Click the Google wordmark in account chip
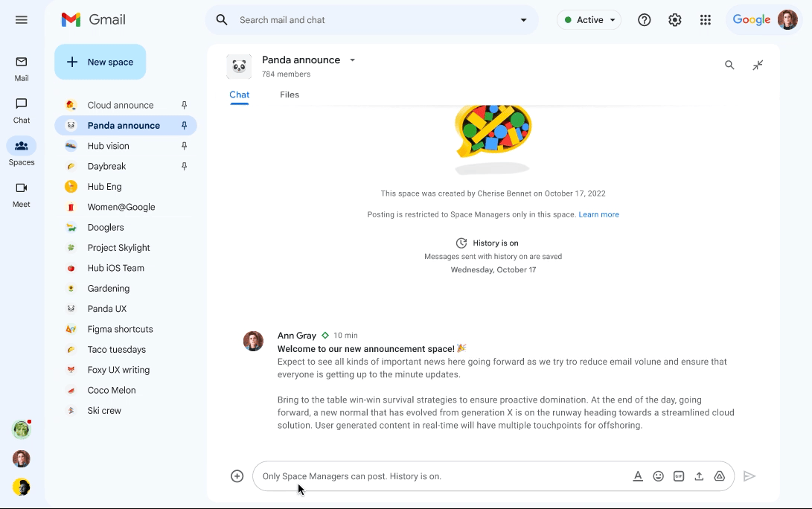This screenshot has width=812, height=509. [x=752, y=19]
